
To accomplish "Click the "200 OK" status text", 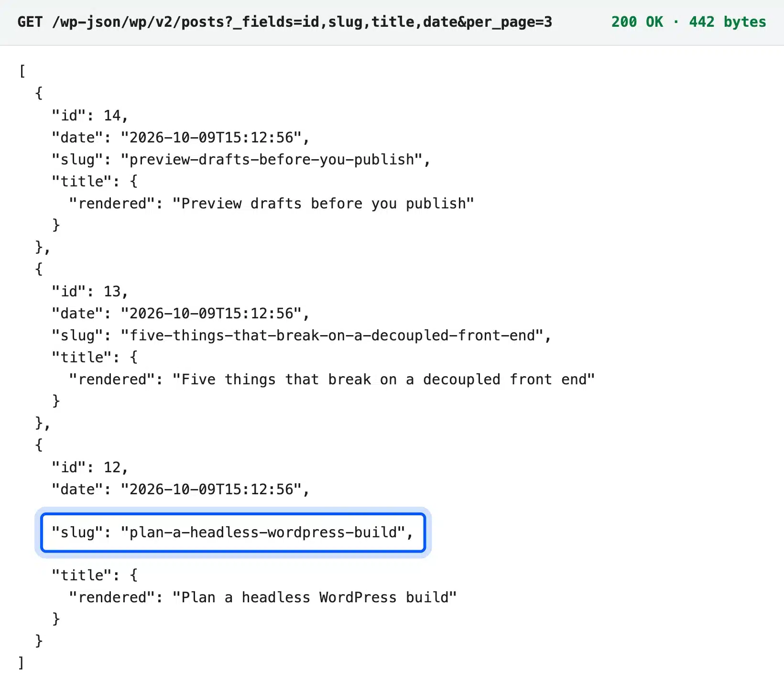I will click(637, 22).
